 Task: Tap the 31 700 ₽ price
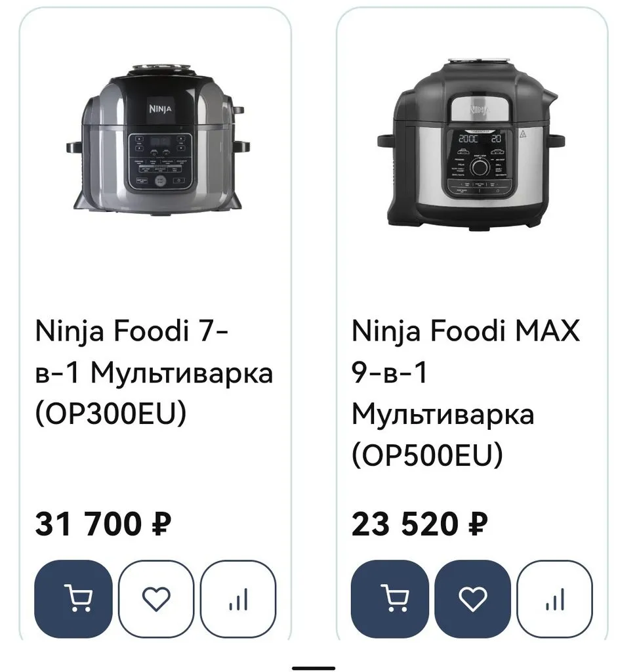[x=102, y=524]
